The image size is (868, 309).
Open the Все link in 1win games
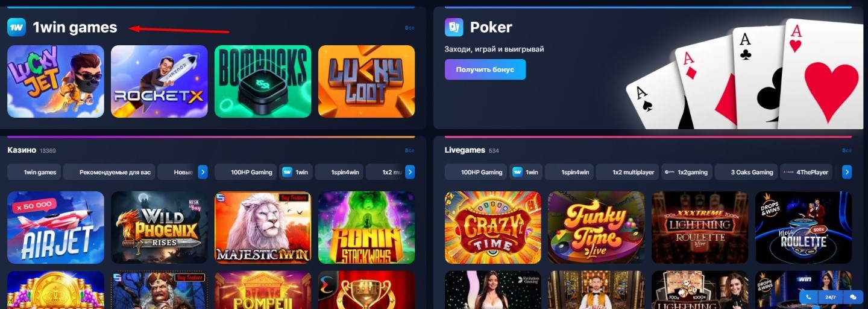click(410, 28)
